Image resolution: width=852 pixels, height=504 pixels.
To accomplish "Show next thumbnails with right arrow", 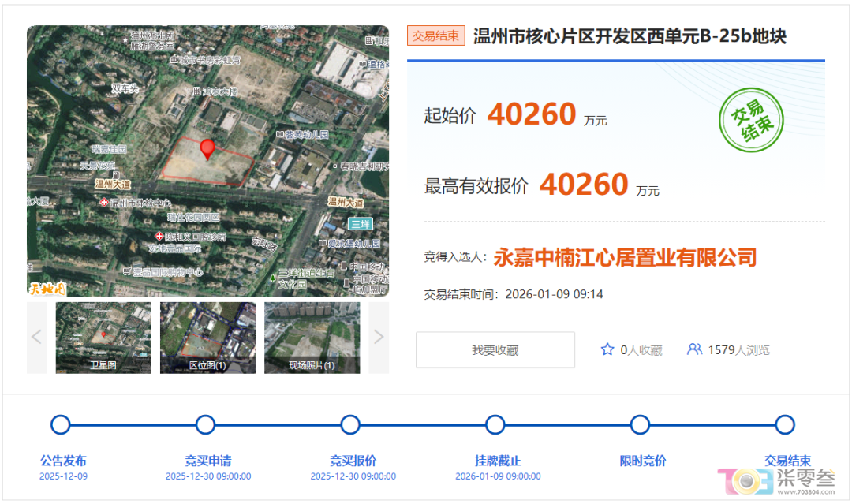I will (x=379, y=338).
